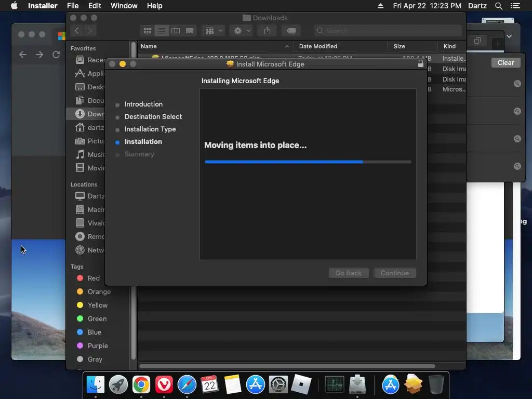Click the Apple menu logo
The height and width of the screenshot is (399, 532).
(x=14, y=6)
